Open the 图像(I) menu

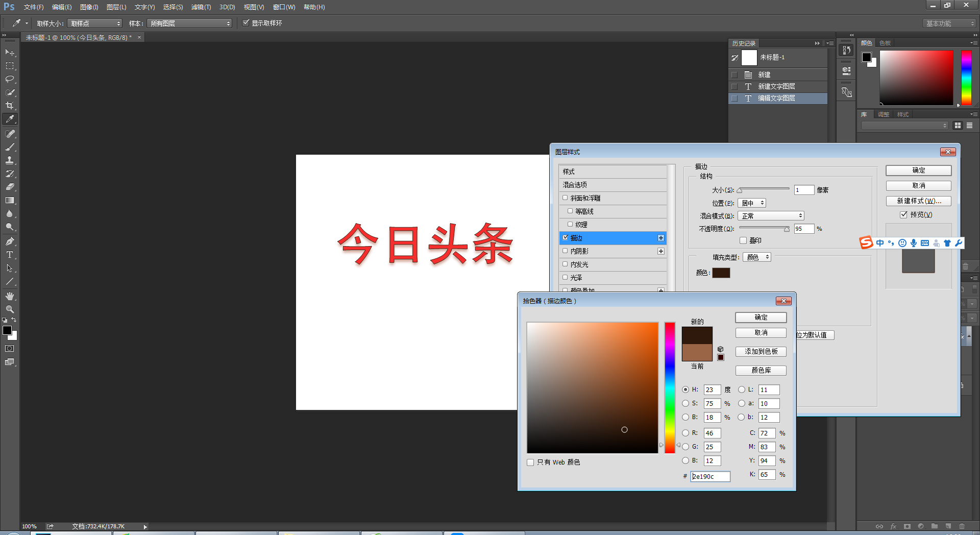pyautogui.click(x=89, y=7)
